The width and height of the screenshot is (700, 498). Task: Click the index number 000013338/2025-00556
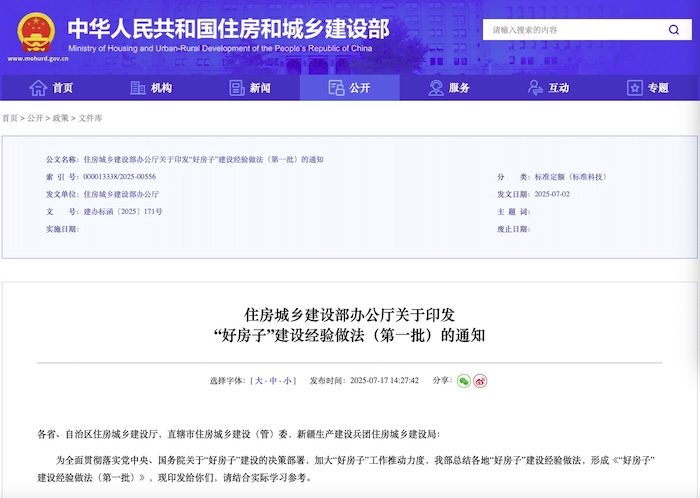click(x=120, y=177)
